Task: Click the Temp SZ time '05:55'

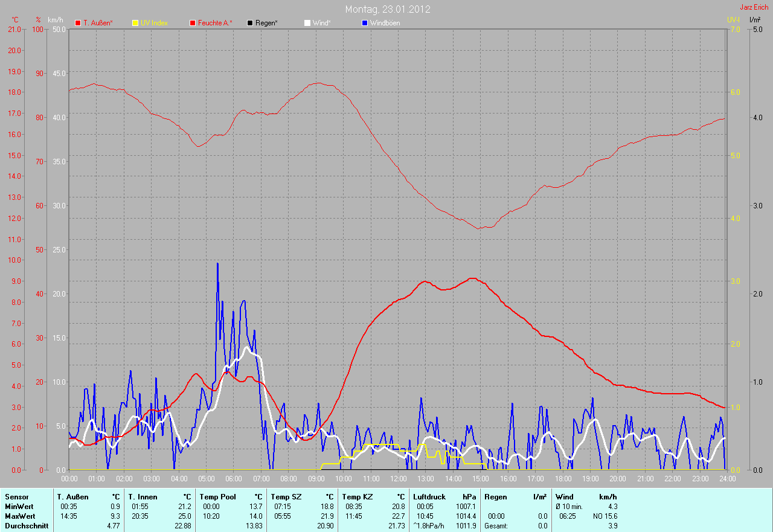Action: [x=283, y=516]
